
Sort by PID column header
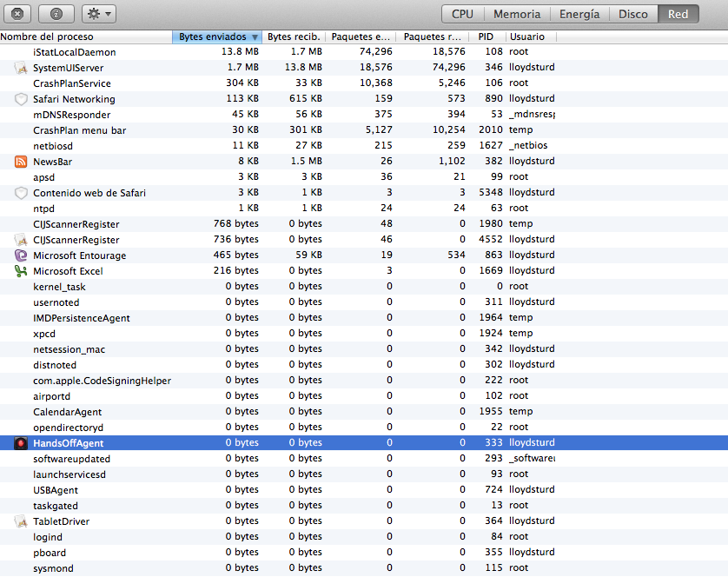tap(486, 36)
